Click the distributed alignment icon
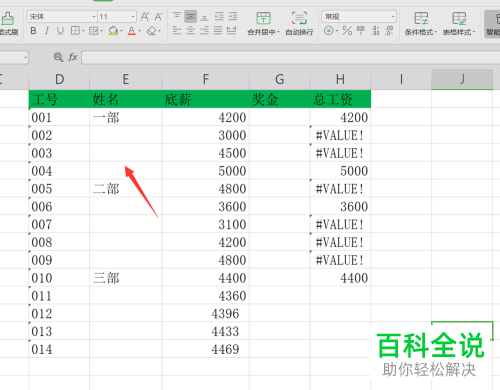 click(232, 31)
